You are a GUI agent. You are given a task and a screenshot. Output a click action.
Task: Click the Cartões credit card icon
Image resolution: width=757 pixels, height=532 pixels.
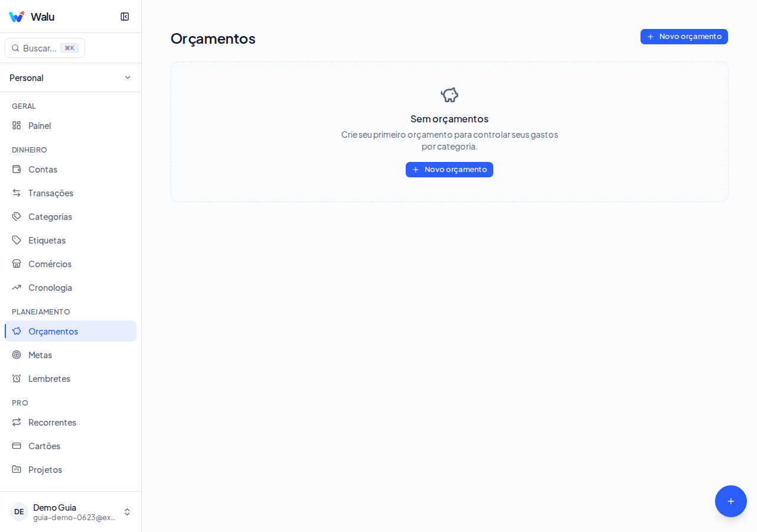(x=17, y=446)
